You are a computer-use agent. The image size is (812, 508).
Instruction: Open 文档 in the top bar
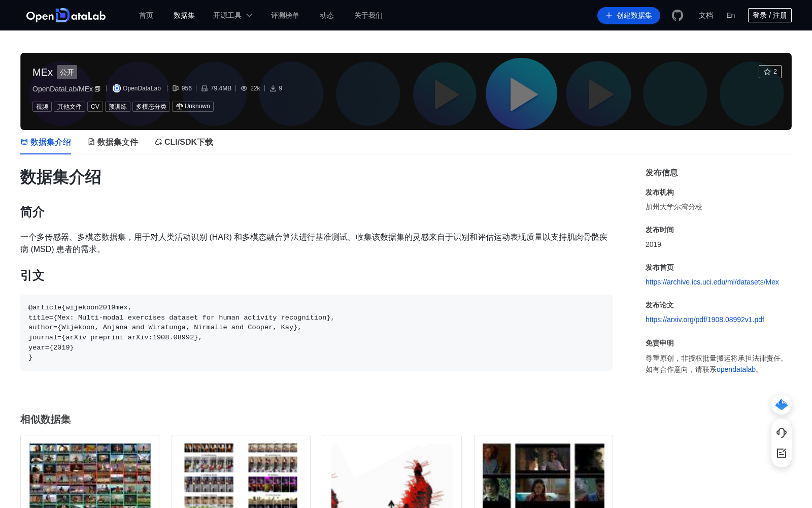706,15
